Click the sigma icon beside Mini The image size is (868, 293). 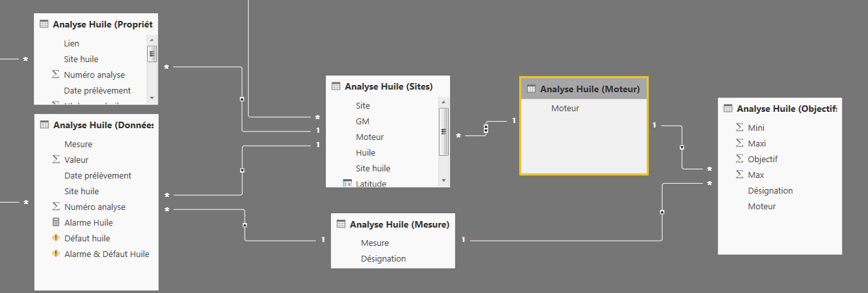tap(740, 128)
